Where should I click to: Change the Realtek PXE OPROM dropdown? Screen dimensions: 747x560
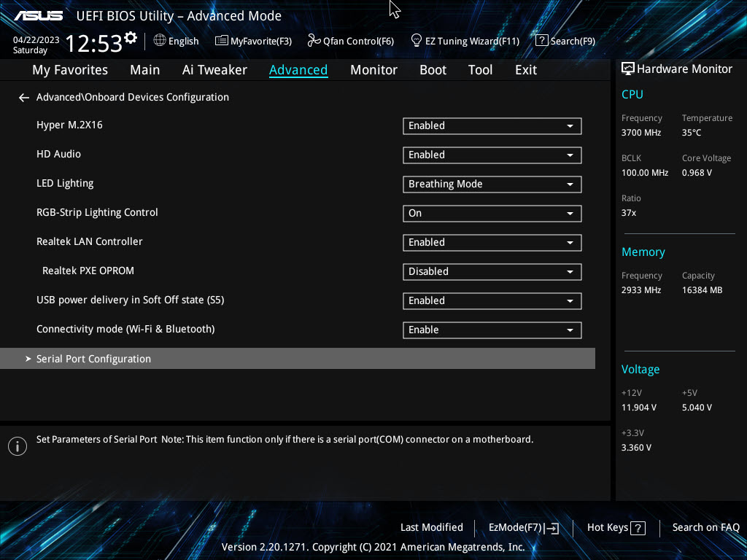[492, 272]
